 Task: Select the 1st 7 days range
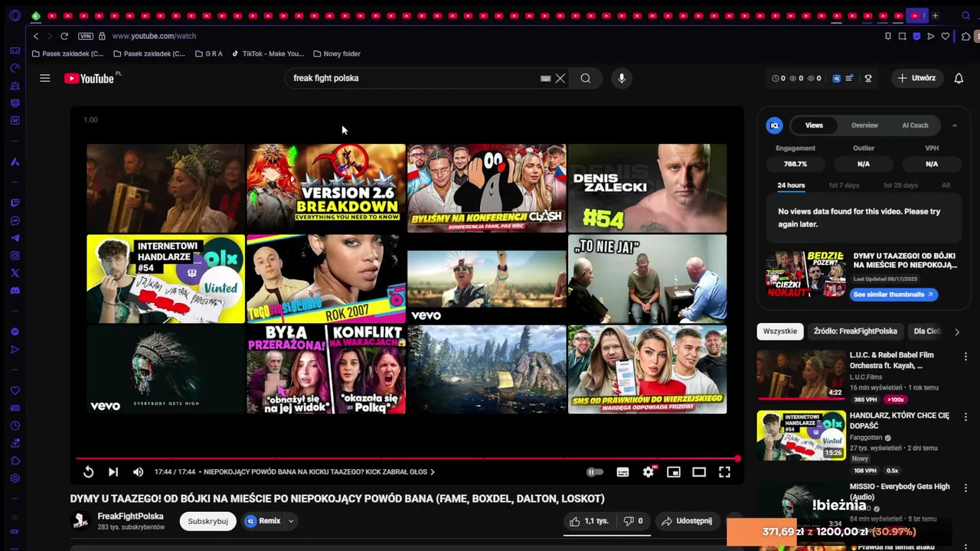844,185
